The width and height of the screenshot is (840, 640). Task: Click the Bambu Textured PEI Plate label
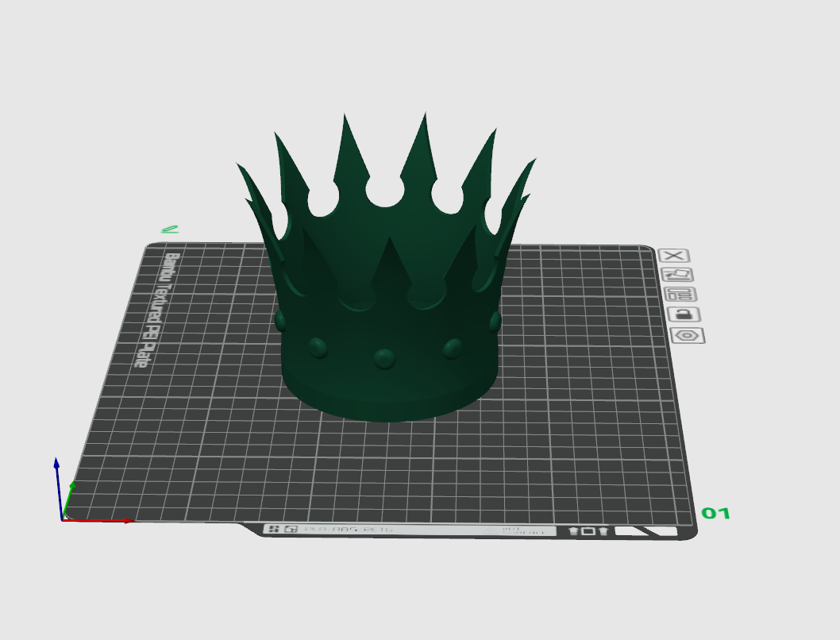pos(156,310)
